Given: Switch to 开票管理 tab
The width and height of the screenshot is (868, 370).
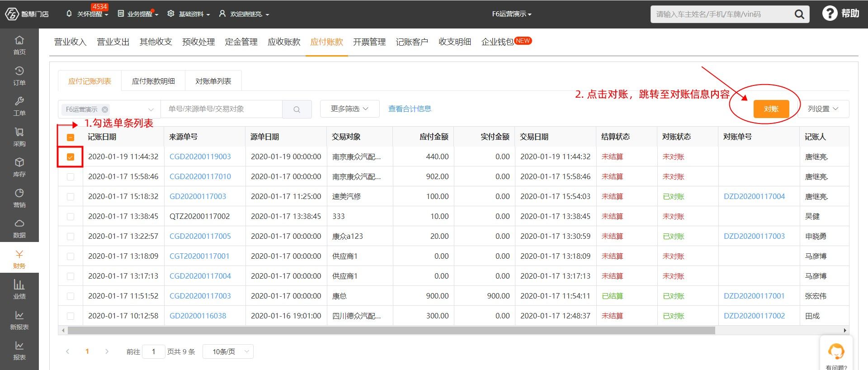Looking at the screenshot, I should [x=369, y=42].
